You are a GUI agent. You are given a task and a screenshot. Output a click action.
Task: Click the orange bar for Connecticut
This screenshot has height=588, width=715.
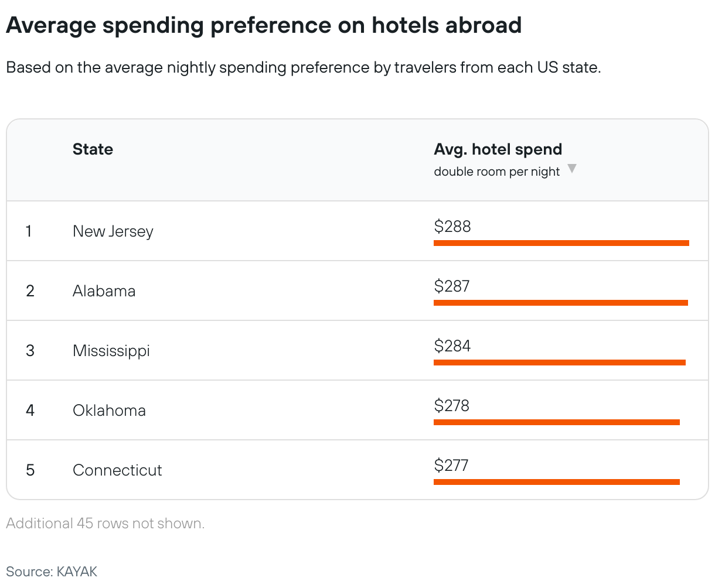point(556,482)
